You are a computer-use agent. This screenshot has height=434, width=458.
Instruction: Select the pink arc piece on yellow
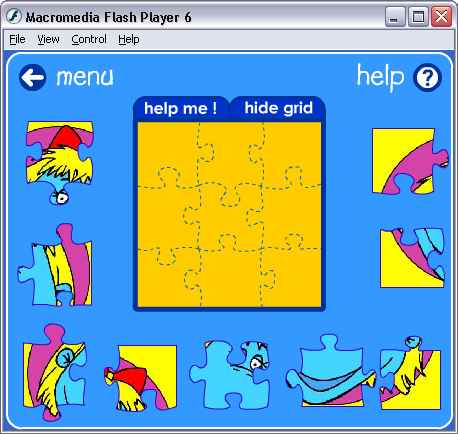click(x=410, y=161)
